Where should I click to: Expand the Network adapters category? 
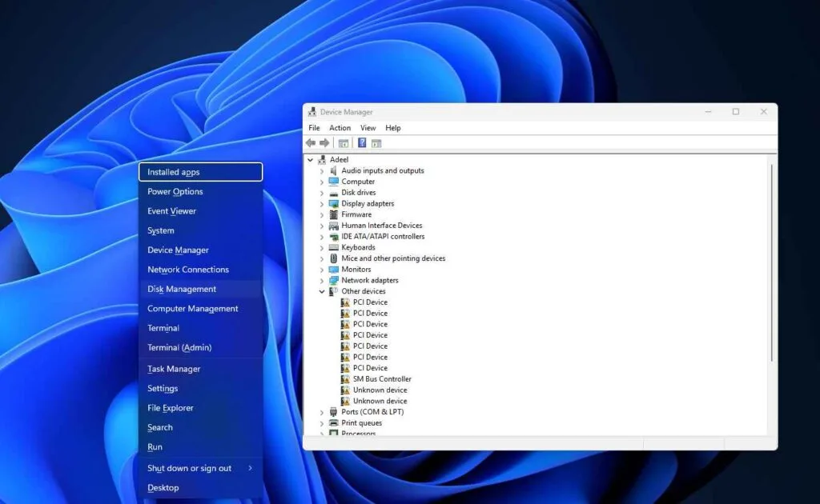322,281
